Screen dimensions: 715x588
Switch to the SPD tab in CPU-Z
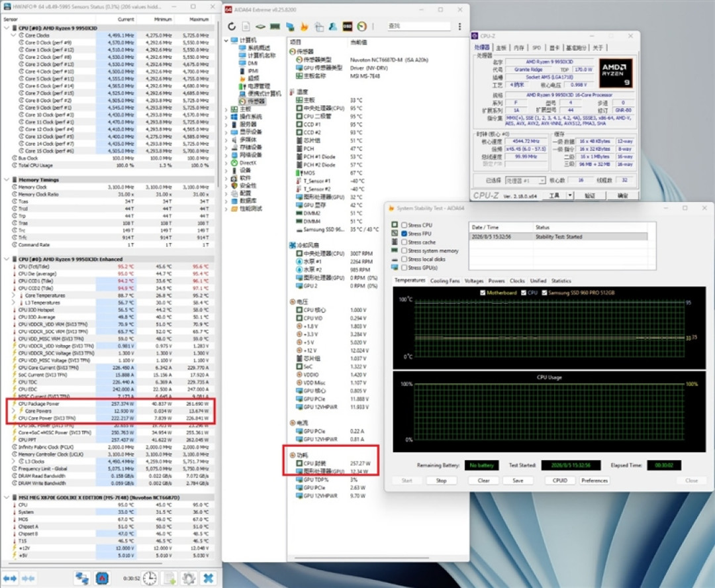(x=537, y=48)
